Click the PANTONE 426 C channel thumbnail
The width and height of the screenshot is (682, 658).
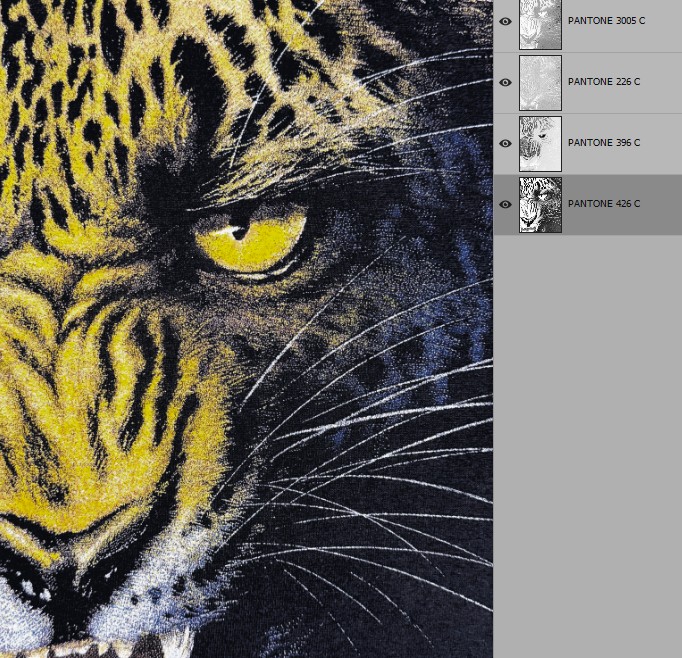click(540, 204)
